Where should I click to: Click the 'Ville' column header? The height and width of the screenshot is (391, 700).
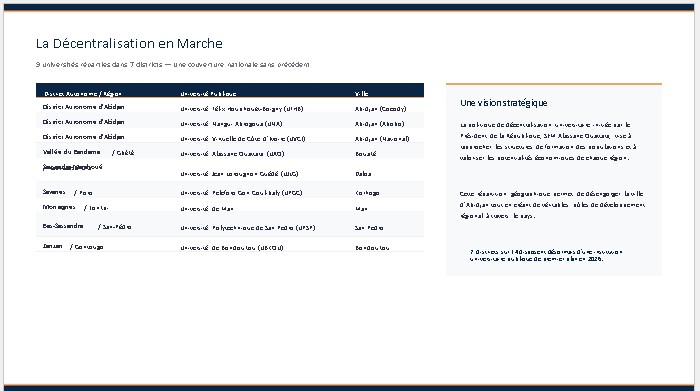[x=361, y=94]
